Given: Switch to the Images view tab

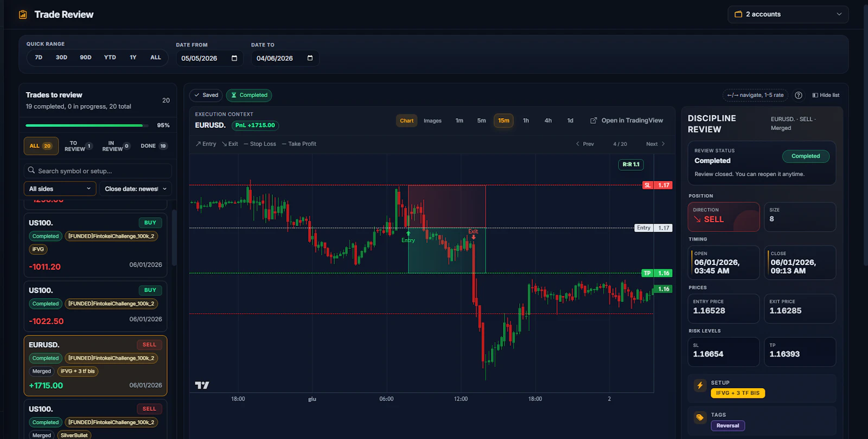Looking at the screenshot, I should [x=432, y=121].
